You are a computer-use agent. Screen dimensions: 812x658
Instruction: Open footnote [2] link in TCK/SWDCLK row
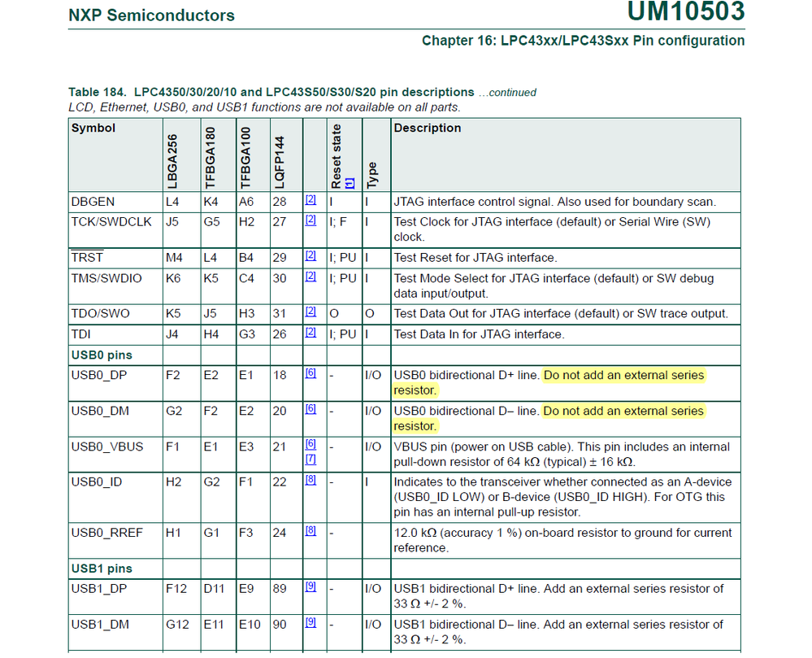310,220
